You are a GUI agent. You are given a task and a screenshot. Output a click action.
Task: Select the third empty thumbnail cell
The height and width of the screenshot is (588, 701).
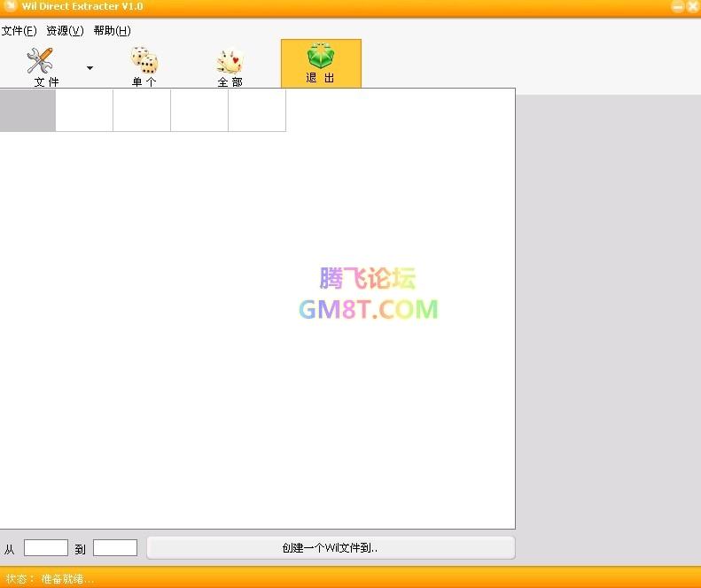142,111
